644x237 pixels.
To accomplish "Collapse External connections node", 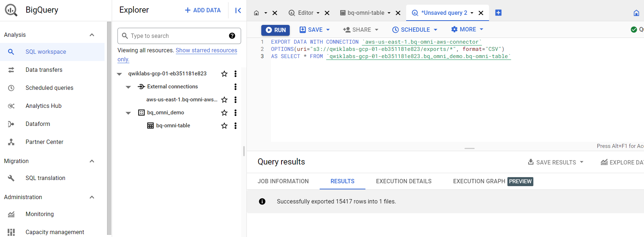I will 128,87.
